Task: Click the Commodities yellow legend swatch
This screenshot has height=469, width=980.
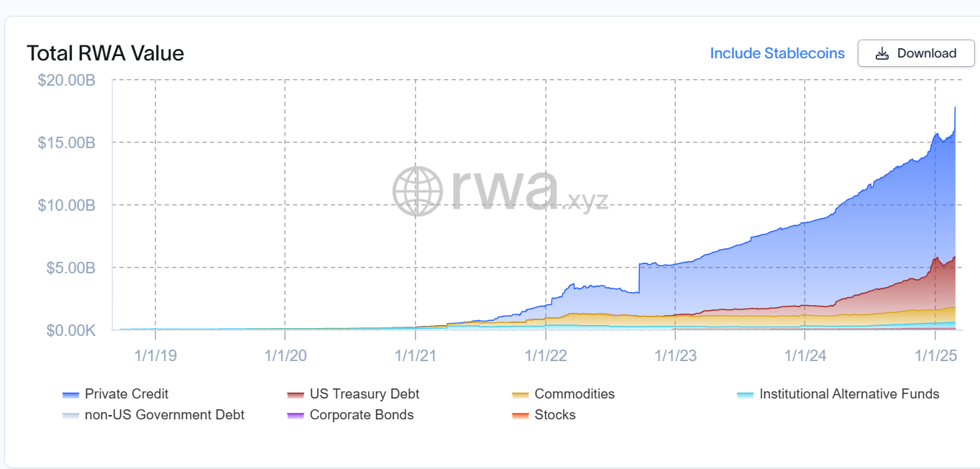Action: [x=521, y=394]
